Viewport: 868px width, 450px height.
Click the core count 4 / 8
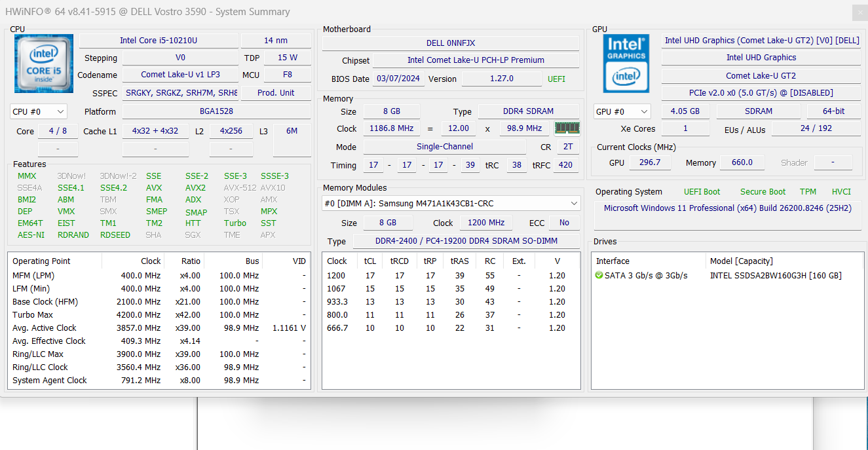(x=58, y=131)
